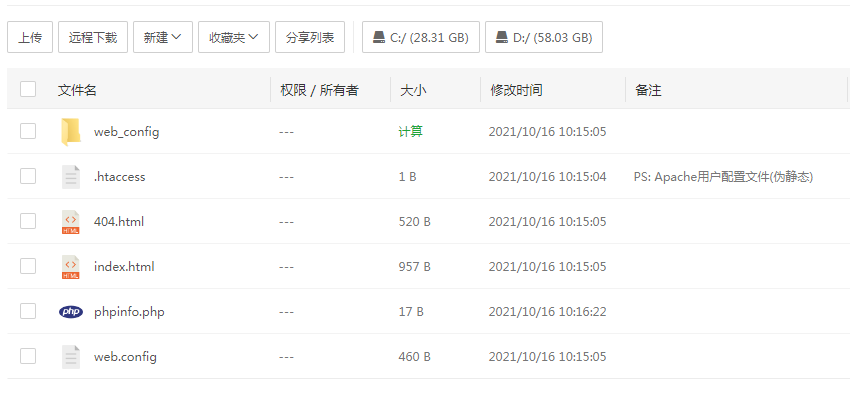Sort by the 修改时间 column header
This screenshot has height=415, width=850.
click(x=516, y=90)
